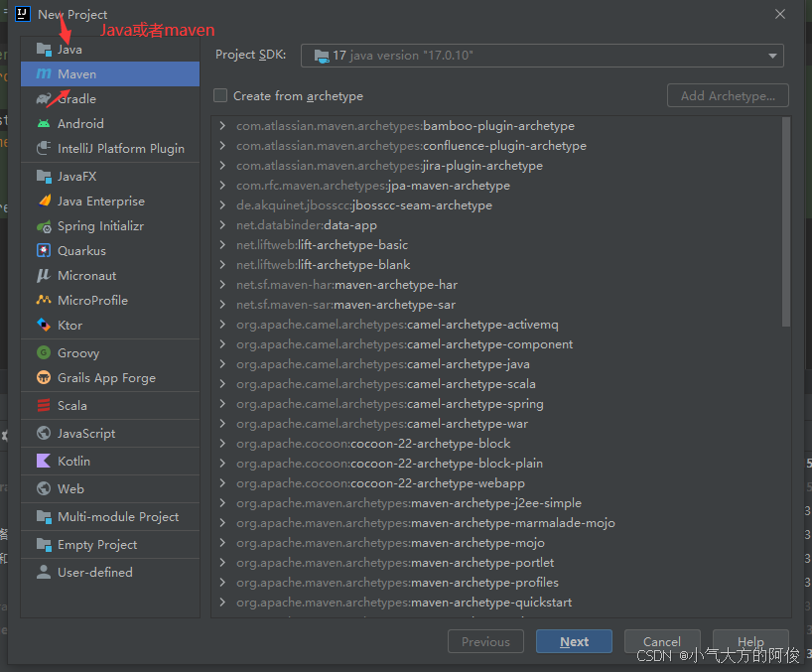Click the Micronaut mu icon
Viewport: 812px width, 672px height.
tap(44, 275)
